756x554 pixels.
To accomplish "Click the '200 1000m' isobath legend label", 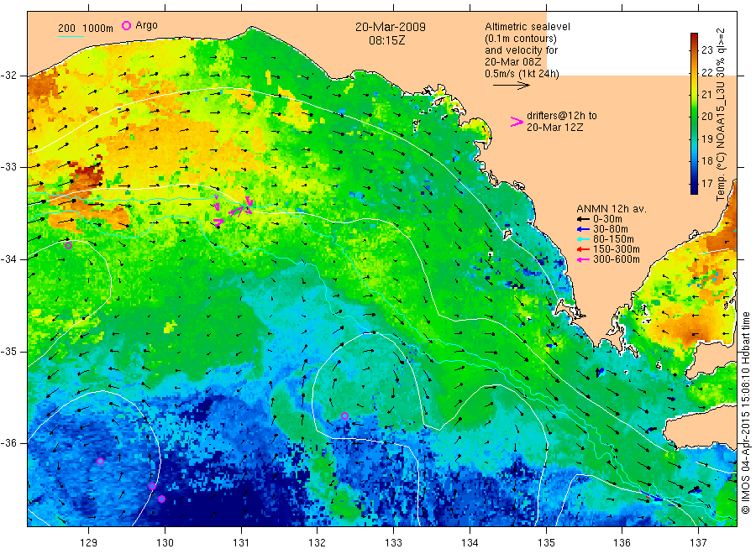I will [86, 29].
